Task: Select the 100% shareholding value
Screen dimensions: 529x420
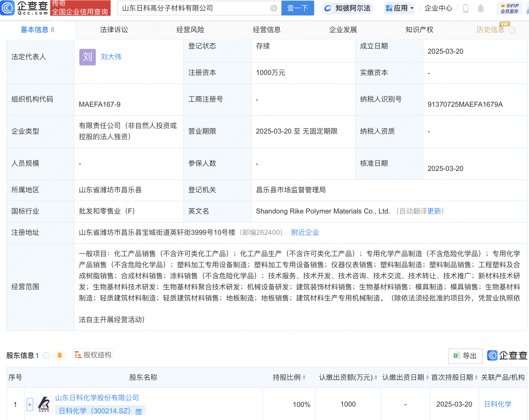Action: point(302,405)
